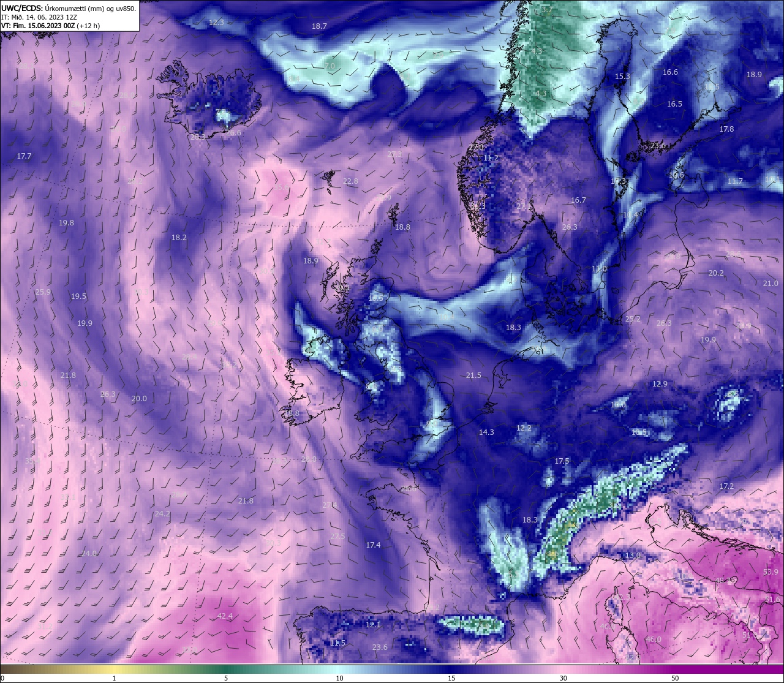Image resolution: width=784 pixels, height=683 pixels.
Task: Click the 24.0 value label
Action: [89, 554]
